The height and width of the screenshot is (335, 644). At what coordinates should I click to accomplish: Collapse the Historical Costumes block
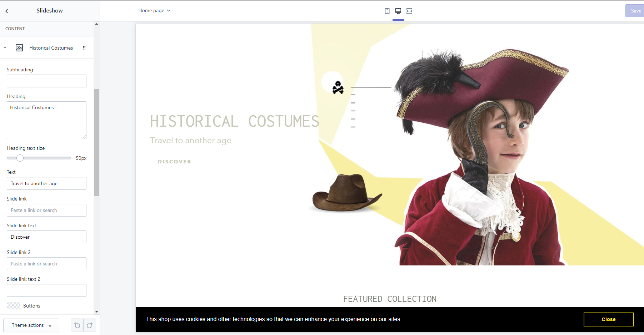pyautogui.click(x=5, y=48)
